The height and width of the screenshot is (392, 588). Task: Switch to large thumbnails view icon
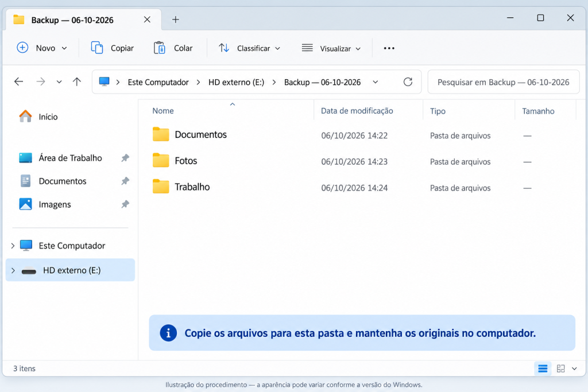(560, 369)
